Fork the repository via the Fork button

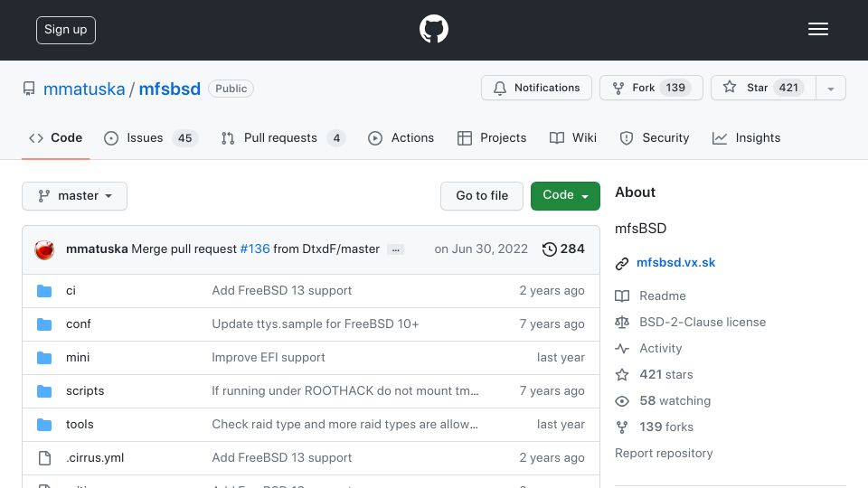point(651,88)
